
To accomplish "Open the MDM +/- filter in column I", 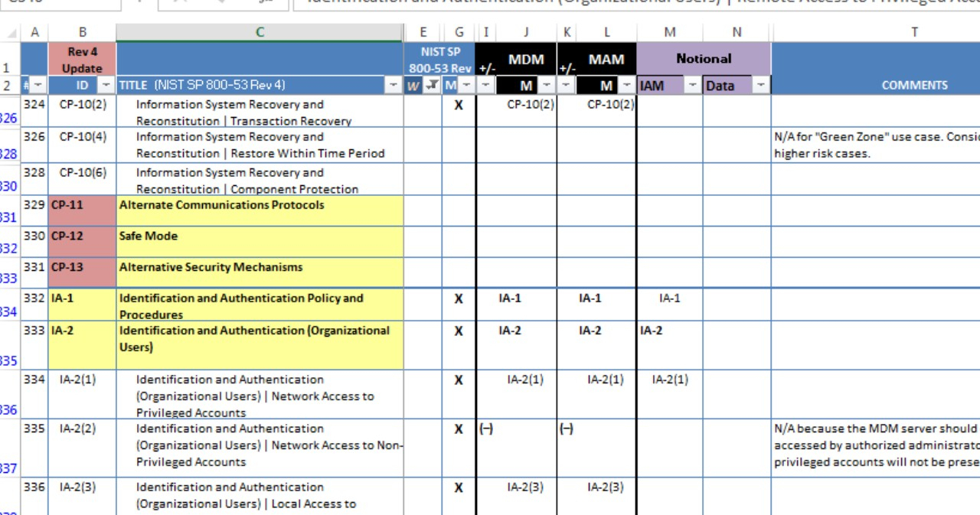I will coord(485,85).
